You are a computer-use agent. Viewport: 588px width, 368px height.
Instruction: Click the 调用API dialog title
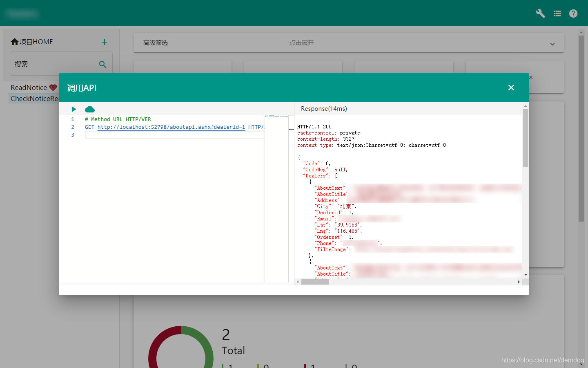coord(82,88)
